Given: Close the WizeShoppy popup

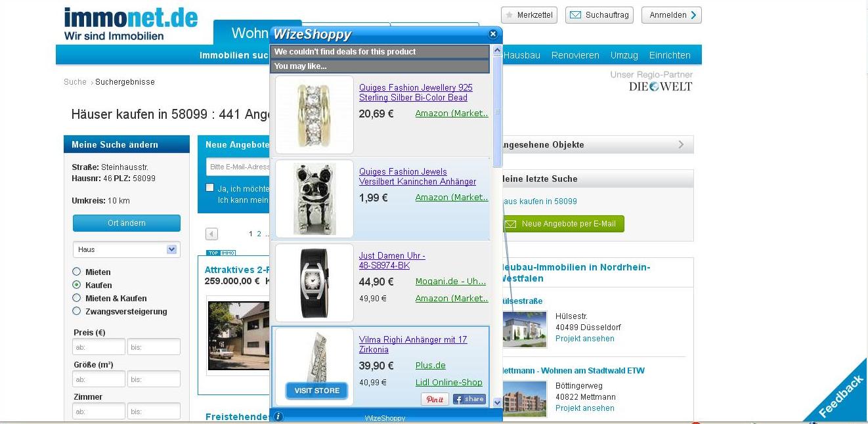Looking at the screenshot, I should point(493,34).
